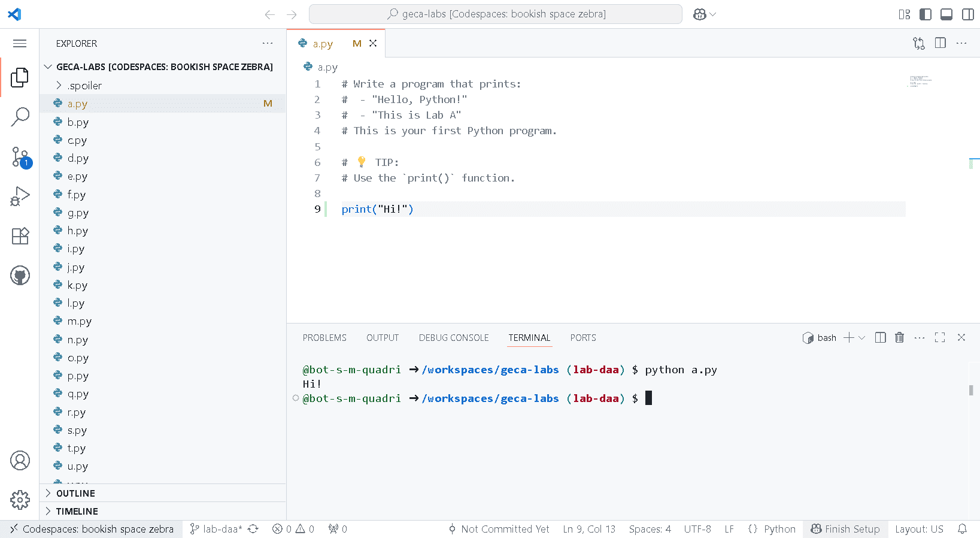
Task: Open the Accounts menu
Action: (x=20, y=460)
